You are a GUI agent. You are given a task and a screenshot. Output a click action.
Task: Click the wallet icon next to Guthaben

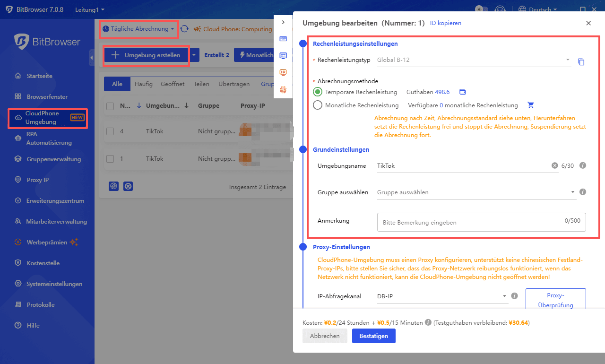tap(463, 92)
